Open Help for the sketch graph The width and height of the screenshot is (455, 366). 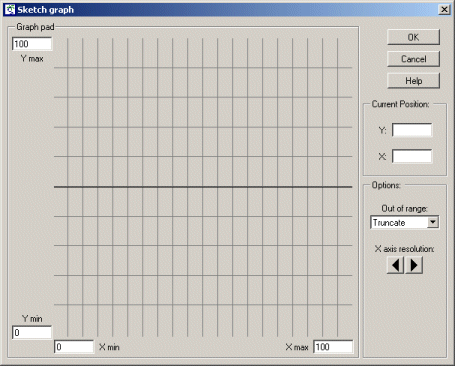(x=413, y=81)
